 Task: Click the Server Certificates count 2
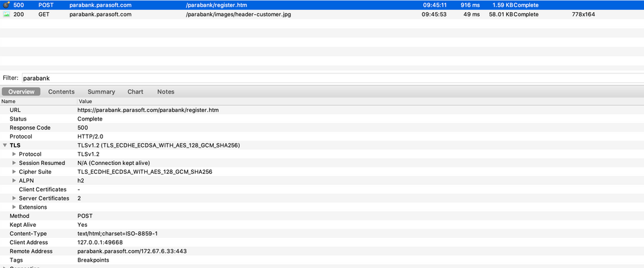point(79,198)
